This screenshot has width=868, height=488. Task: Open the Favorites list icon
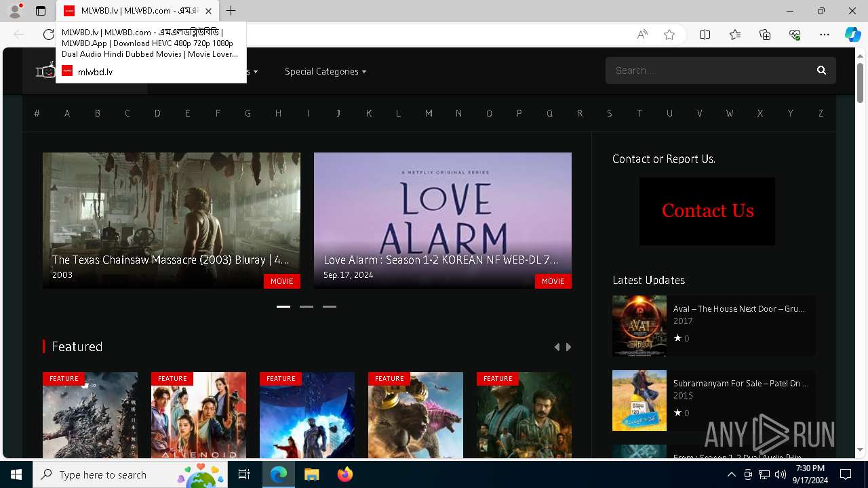735,35
